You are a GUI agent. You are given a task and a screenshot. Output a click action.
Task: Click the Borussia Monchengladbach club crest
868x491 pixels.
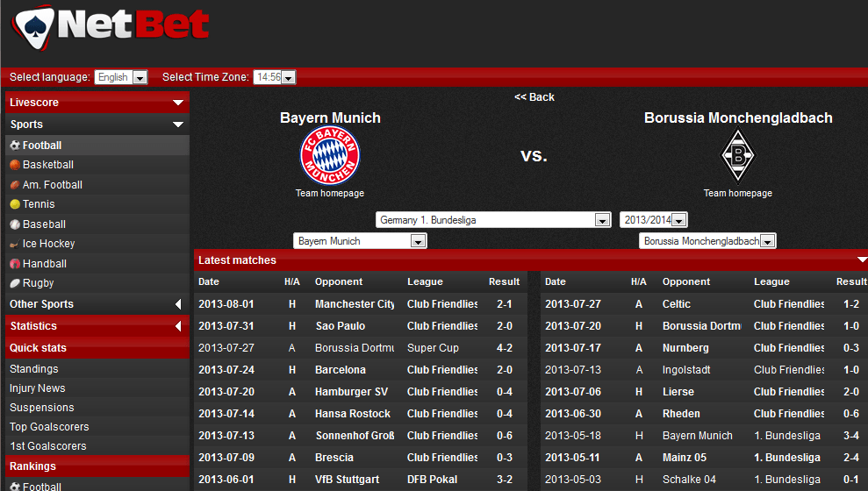click(x=738, y=155)
